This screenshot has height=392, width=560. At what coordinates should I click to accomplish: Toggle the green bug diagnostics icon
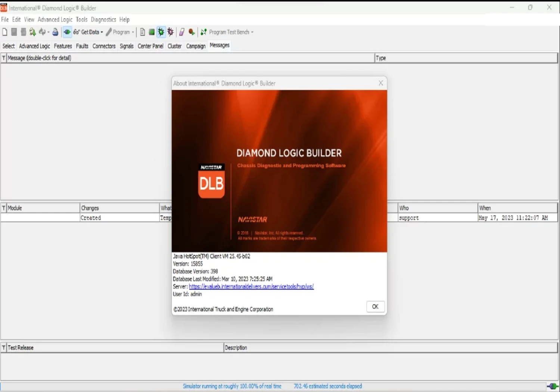pyautogui.click(x=161, y=32)
